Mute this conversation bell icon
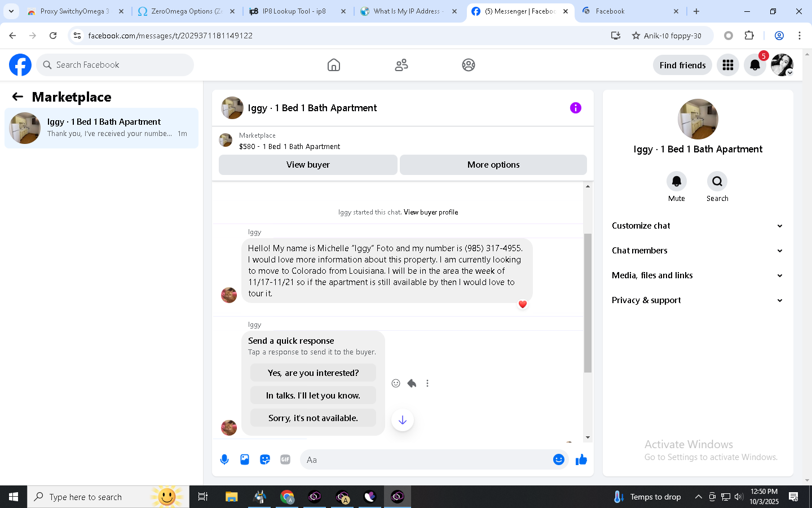 [x=677, y=181]
